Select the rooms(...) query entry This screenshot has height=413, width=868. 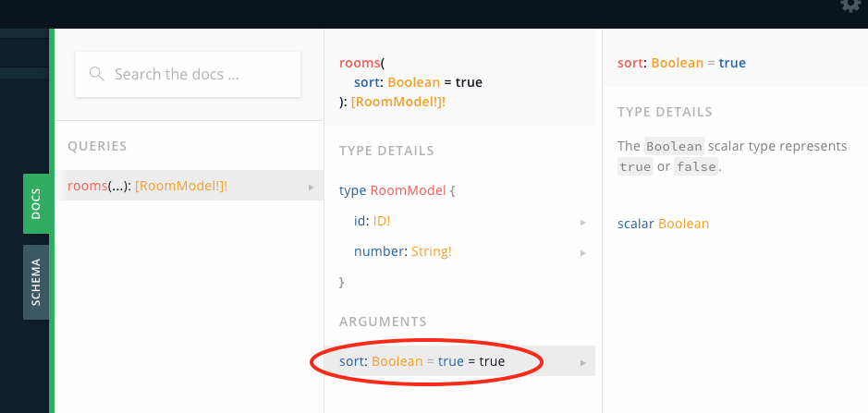(191, 186)
